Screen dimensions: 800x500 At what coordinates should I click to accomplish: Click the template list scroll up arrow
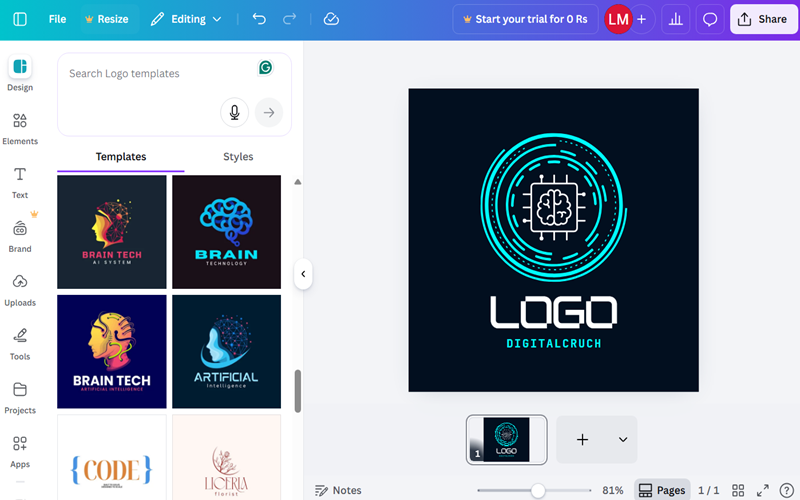click(x=297, y=182)
